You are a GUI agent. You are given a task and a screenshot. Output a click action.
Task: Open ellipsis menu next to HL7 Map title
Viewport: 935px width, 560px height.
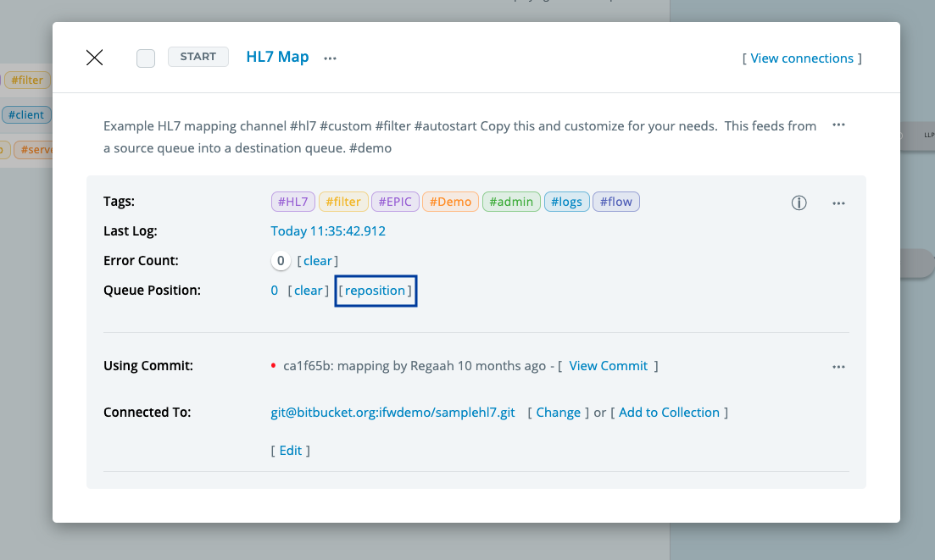tap(331, 58)
